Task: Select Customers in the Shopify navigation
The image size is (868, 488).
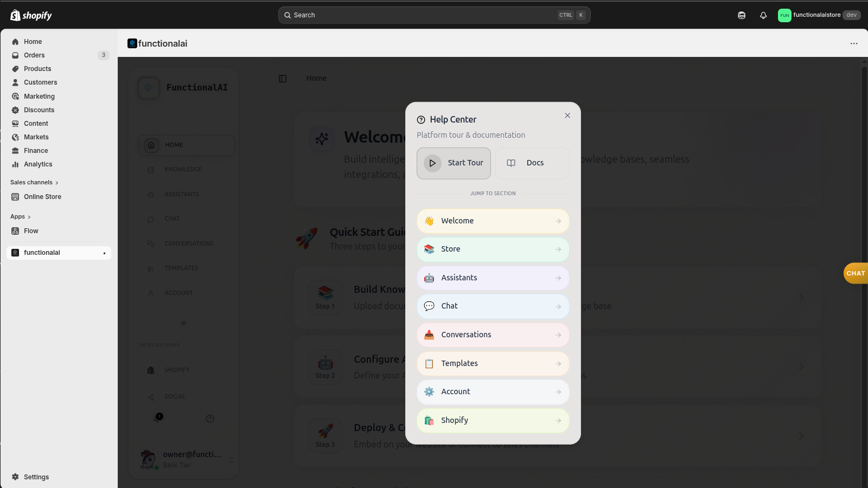Action: click(x=39, y=82)
